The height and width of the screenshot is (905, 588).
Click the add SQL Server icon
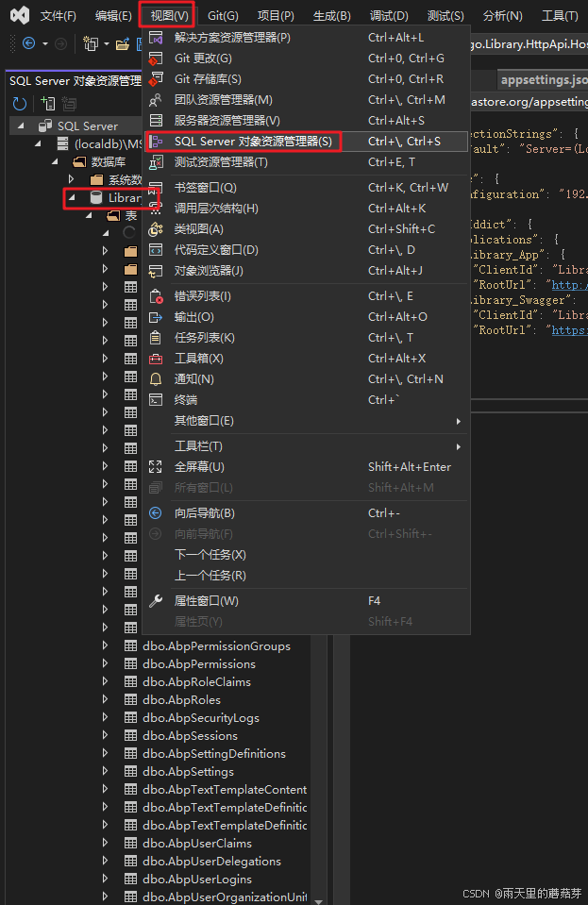tap(48, 104)
